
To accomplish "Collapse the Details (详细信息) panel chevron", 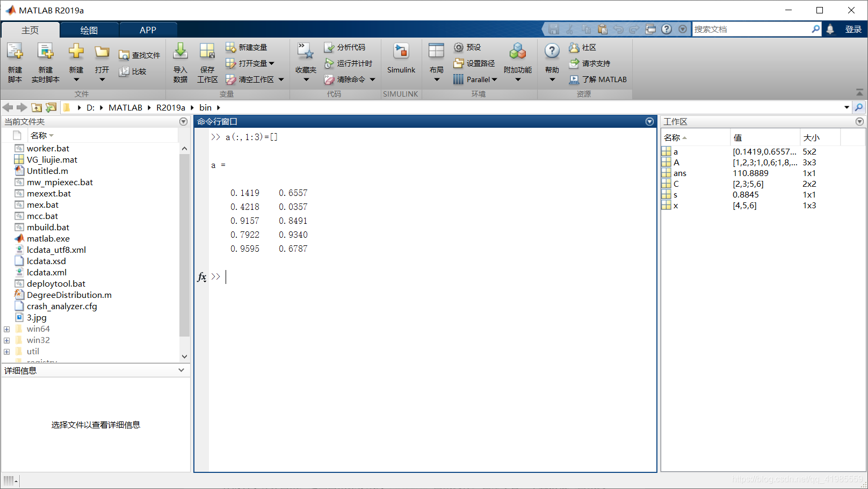I will (181, 370).
